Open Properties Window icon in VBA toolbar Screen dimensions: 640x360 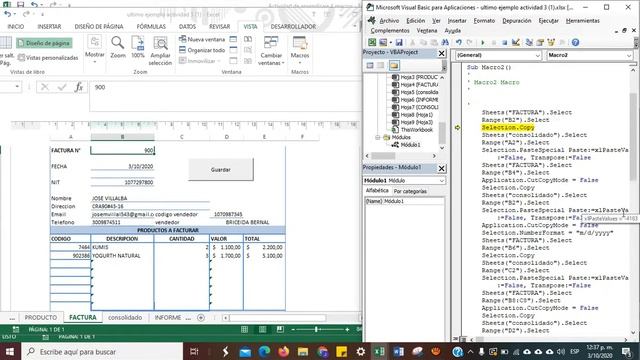click(540, 42)
